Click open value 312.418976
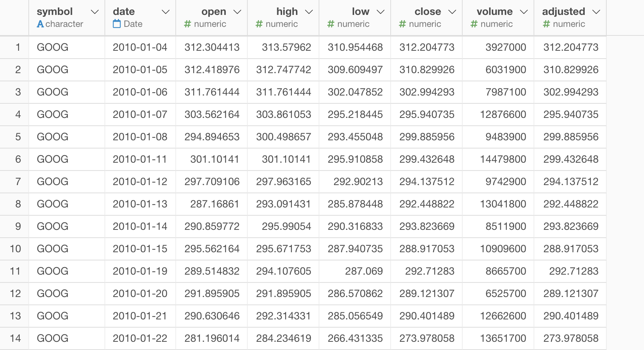644x350 pixels. tap(212, 70)
